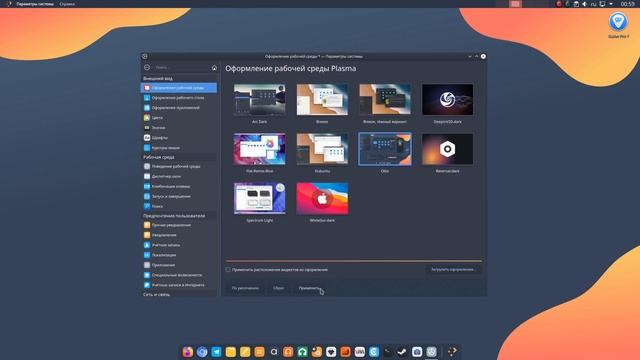The image size is (640, 360).
Task: Click the Запуск и завершение icon
Action: click(147, 196)
